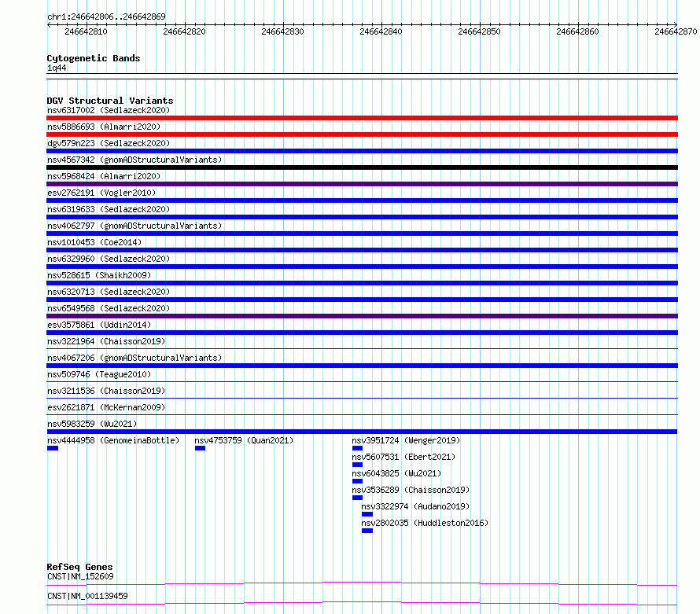Click the RefSeq Genes track title
This screenshot has height=614, width=700.
pyautogui.click(x=79, y=567)
